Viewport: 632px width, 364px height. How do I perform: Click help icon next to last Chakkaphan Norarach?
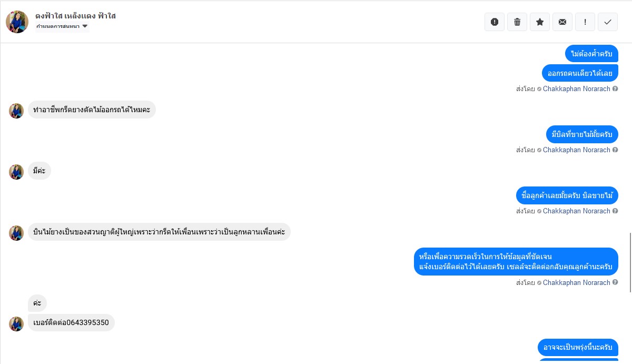(x=615, y=283)
